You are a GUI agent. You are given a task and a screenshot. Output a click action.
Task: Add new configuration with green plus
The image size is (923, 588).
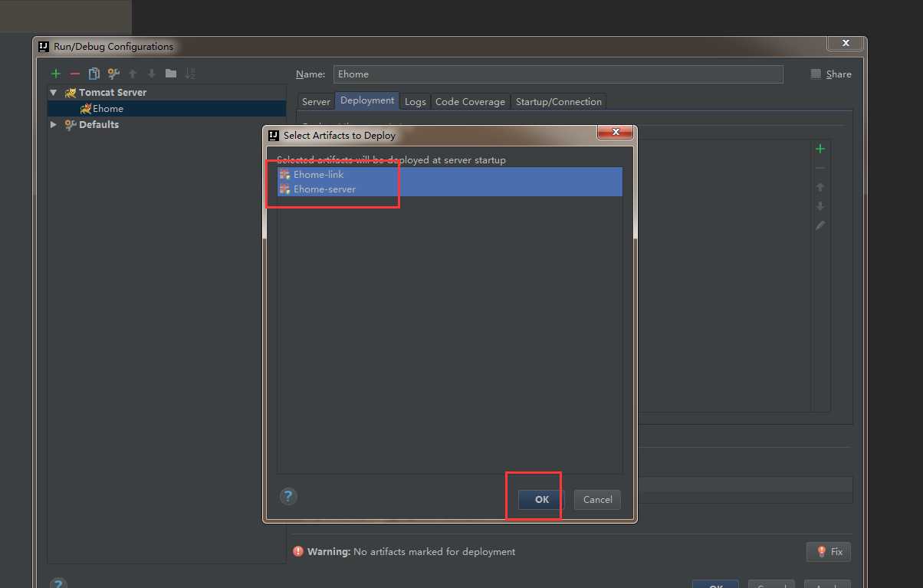pyautogui.click(x=55, y=74)
